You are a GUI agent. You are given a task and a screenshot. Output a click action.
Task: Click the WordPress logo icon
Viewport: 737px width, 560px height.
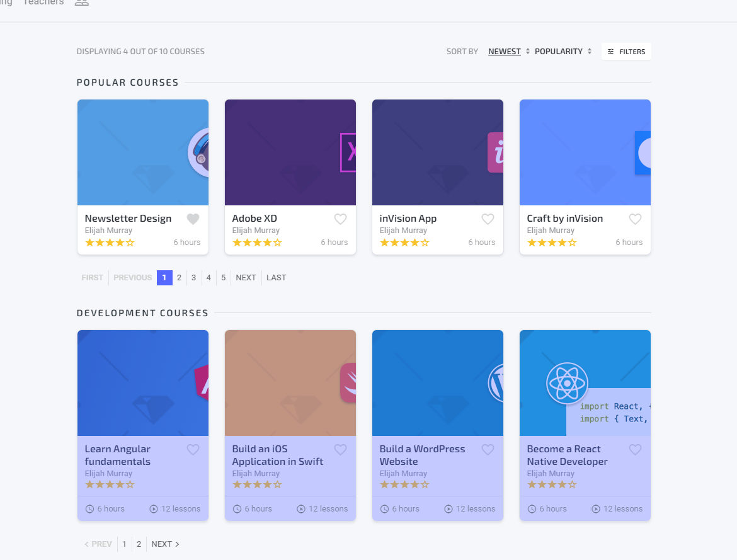click(x=495, y=383)
